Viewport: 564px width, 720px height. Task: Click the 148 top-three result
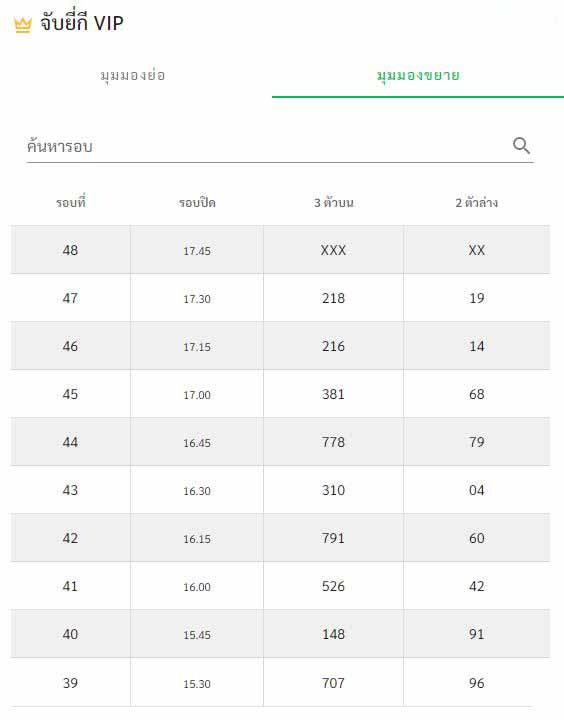pos(333,634)
